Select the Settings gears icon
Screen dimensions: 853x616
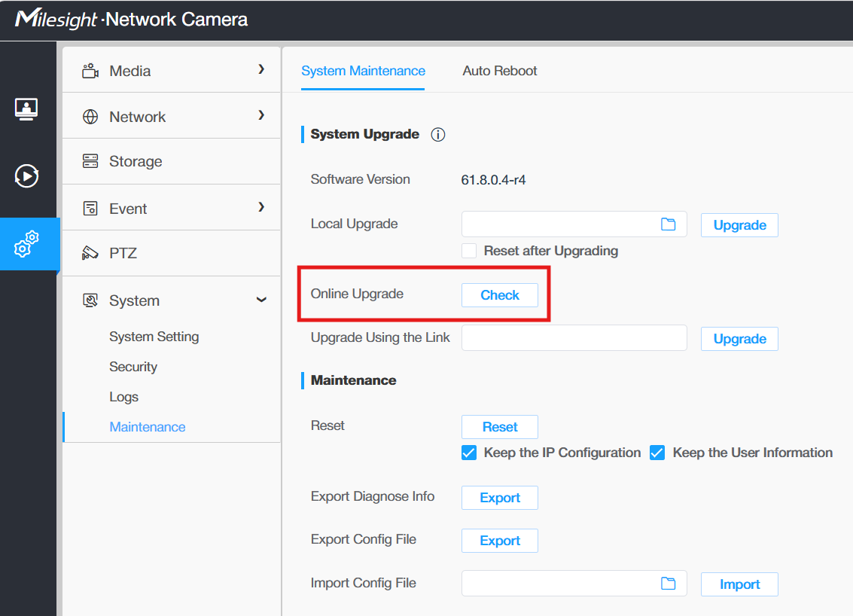click(x=26, y=244)
